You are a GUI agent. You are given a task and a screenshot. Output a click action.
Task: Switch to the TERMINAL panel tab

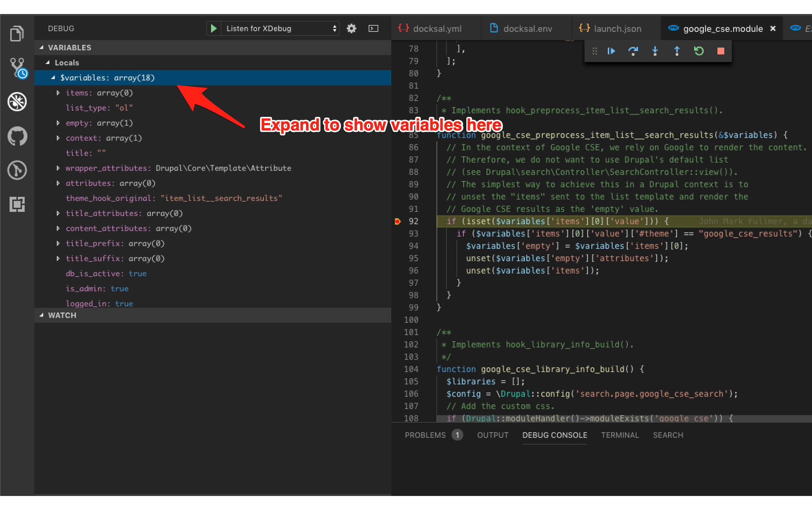coord(620,435)
